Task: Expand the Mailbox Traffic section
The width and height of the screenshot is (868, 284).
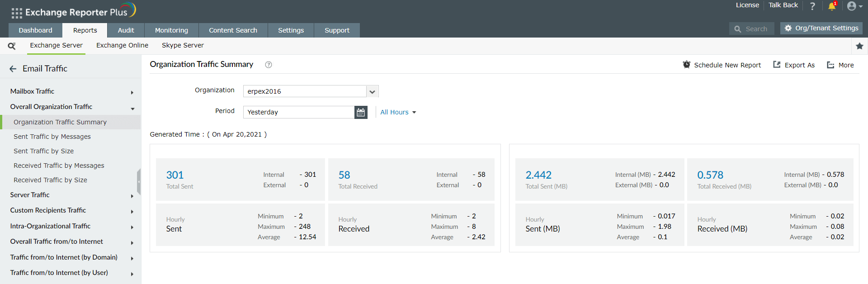Action: (x=132, y=93)
